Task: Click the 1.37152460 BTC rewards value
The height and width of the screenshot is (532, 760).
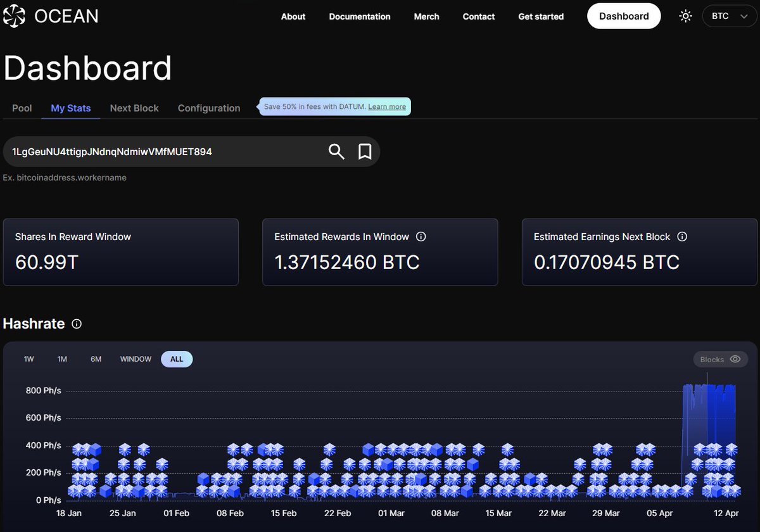Action: coord(347,262)
